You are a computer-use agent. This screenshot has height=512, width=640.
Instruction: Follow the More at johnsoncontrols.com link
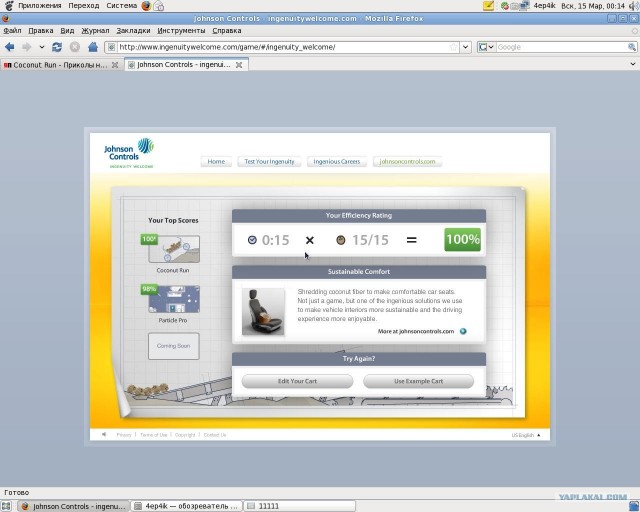pyautogui.click(x=416, y=332)
